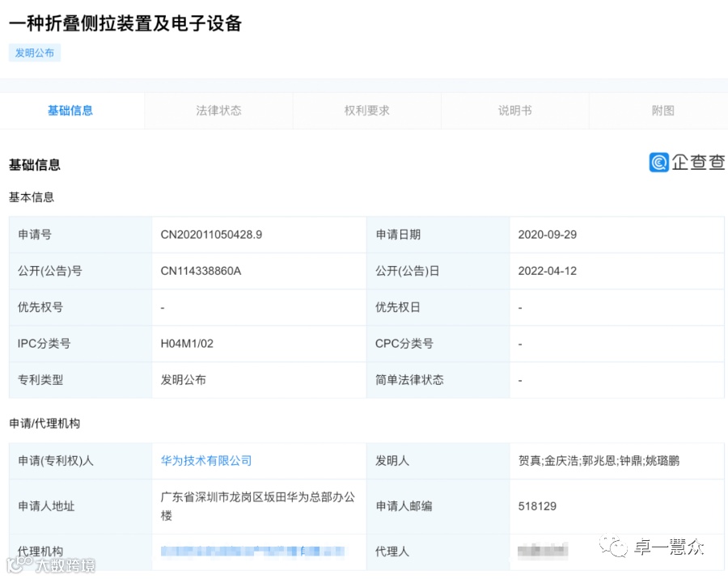Select publication number CN114338860A
The image size is (728, 579).
(x=201, y=271)
